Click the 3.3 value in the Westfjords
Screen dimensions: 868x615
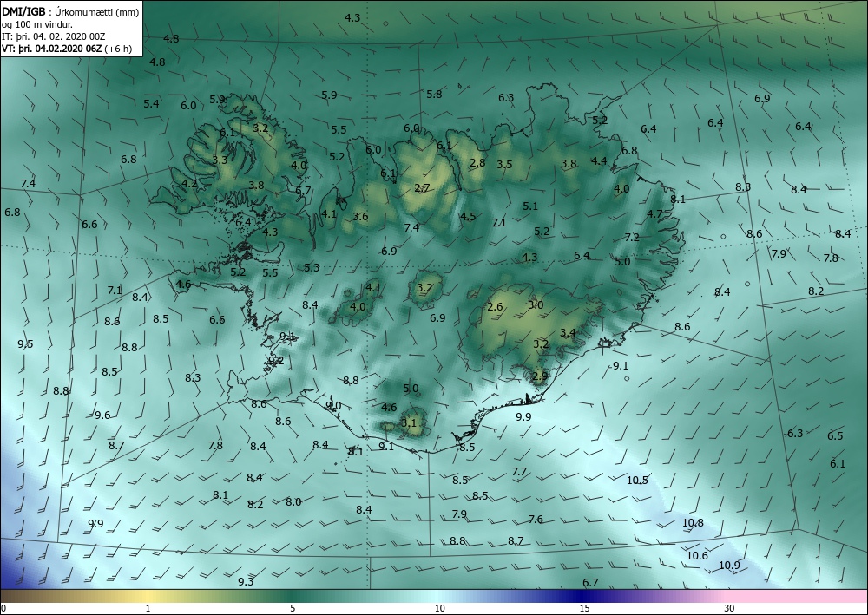click(220, 160)
